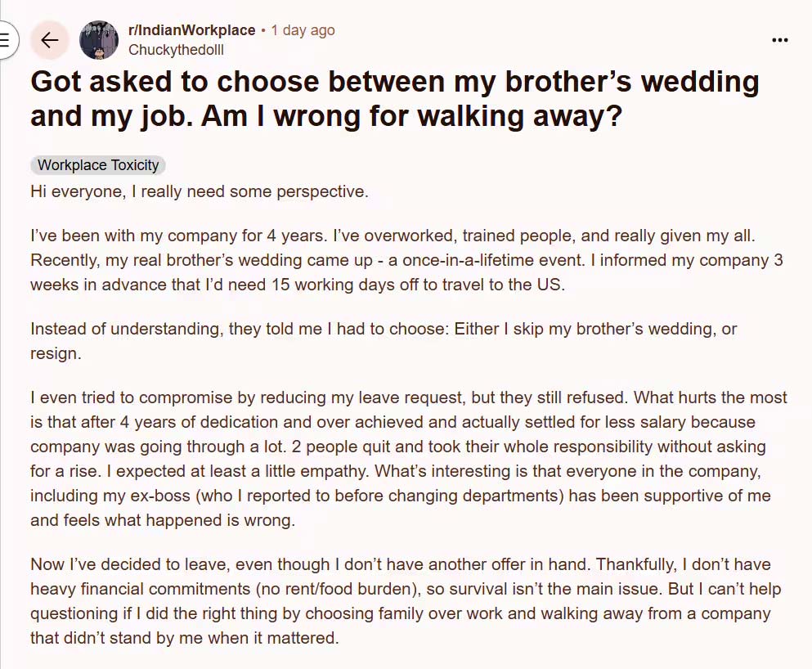
Task: Click the final line "that didn't stand by me"
Action: tap(184, 638)
